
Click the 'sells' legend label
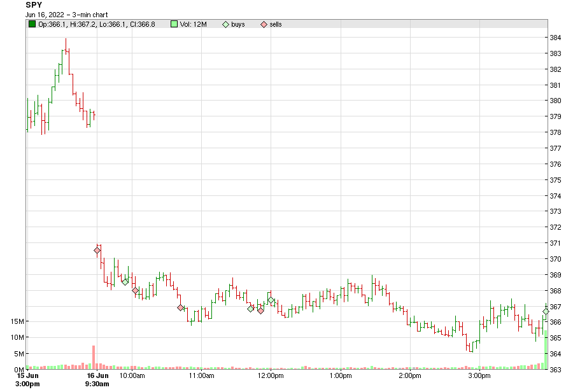click(x=276, y=24)
